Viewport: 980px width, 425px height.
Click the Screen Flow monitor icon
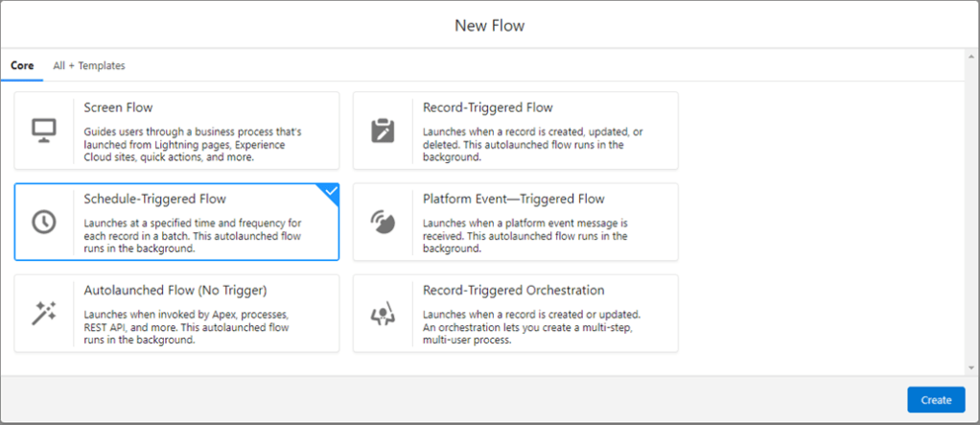point(44,130)
